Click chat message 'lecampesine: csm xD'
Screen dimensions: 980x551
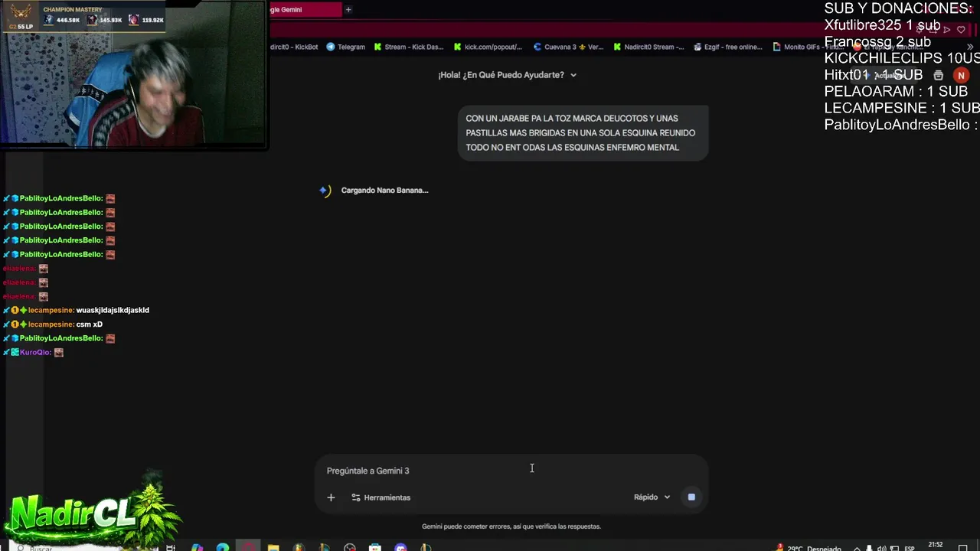[53, 324]
